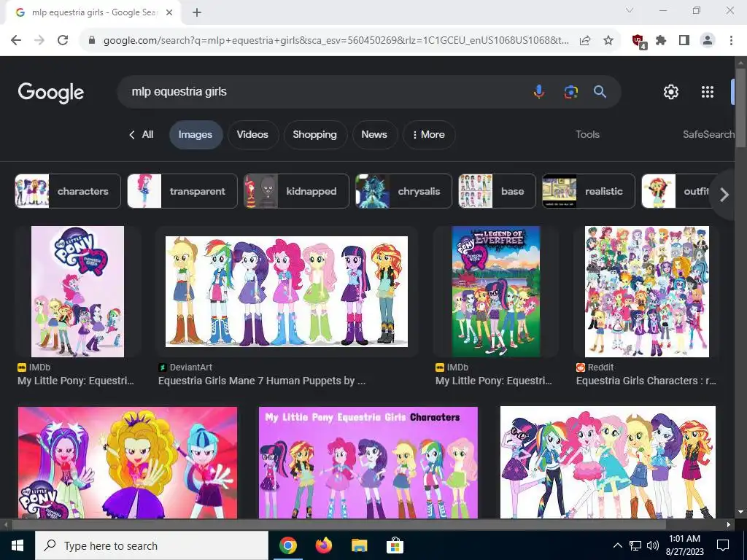Open the notification center icon
This screenshot has height=560, width=747.
click(x=723, y=545)
